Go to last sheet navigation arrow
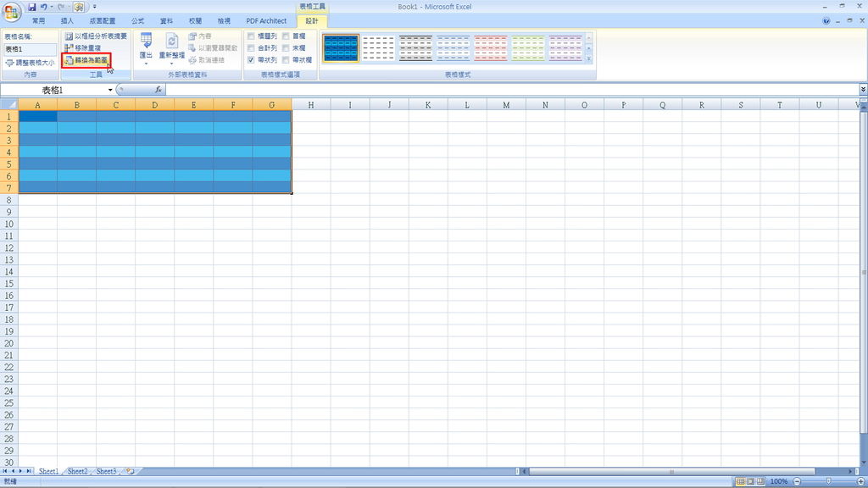 click(29, 471)
